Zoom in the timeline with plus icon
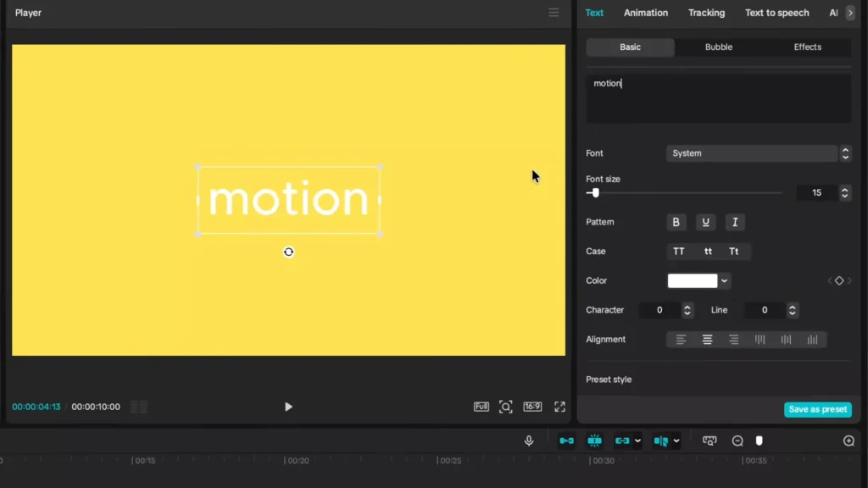Screen dimensions: 868x488 click(849, 441)
